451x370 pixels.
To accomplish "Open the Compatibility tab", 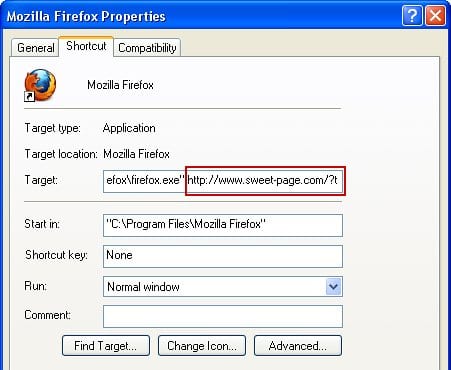I will [147, 48].
